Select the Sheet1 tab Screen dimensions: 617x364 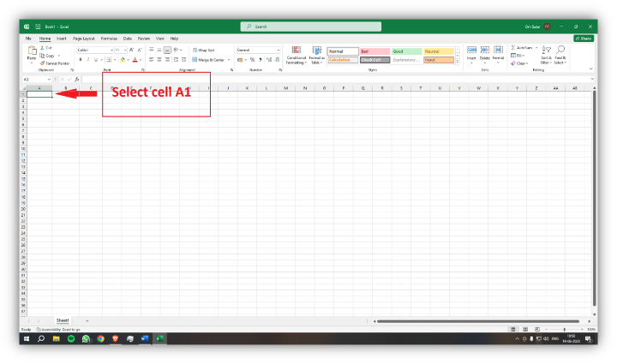coord(63,320)
